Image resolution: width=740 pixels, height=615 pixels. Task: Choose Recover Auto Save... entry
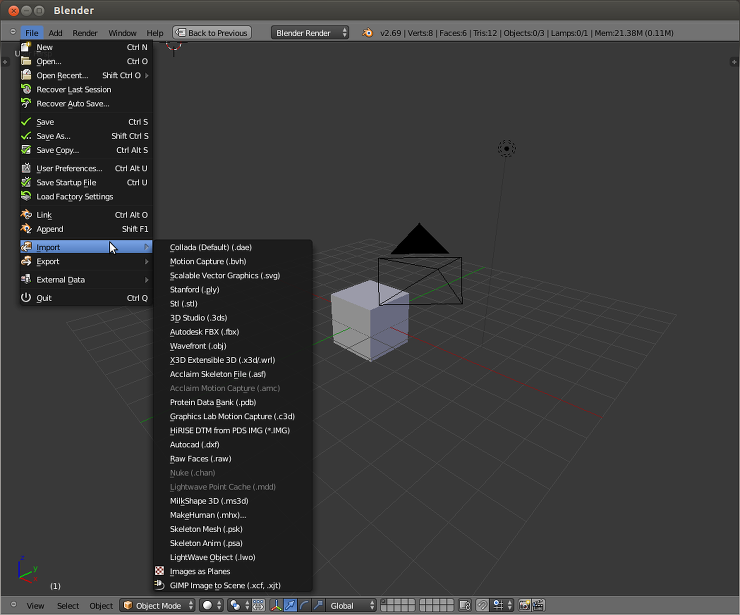pyautogui.click(x=86, y=103)
